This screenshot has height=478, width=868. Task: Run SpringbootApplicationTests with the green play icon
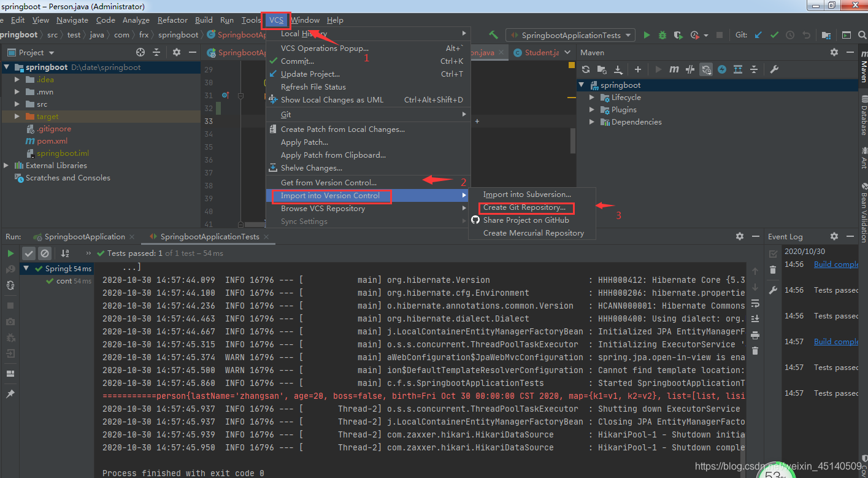(x=647, y=35)
